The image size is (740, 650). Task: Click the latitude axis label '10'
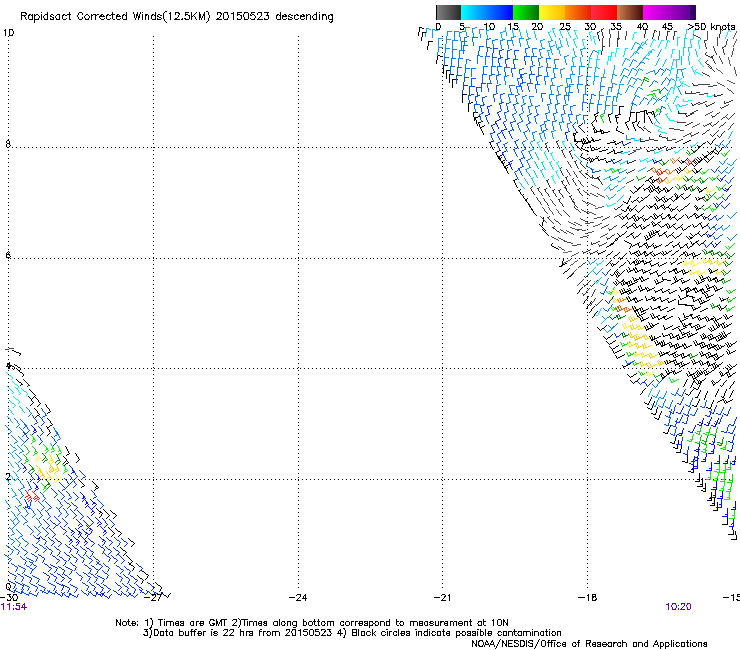tap(8, 33)
